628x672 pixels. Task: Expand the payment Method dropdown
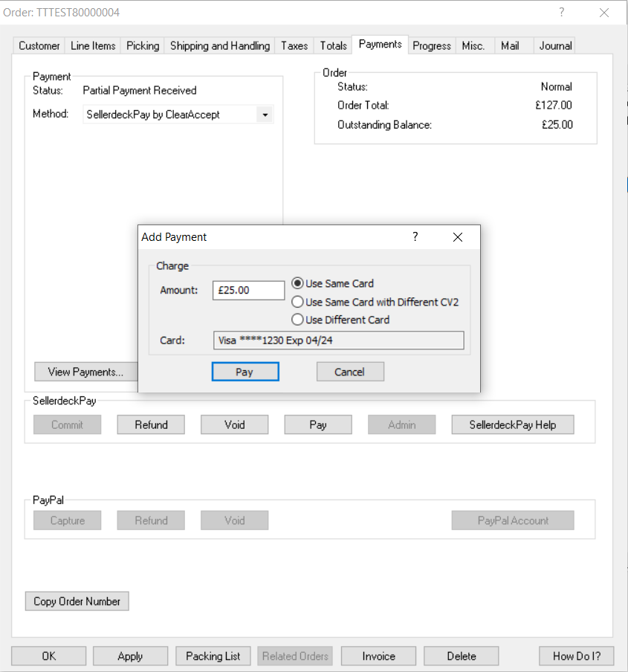(265, 114)
